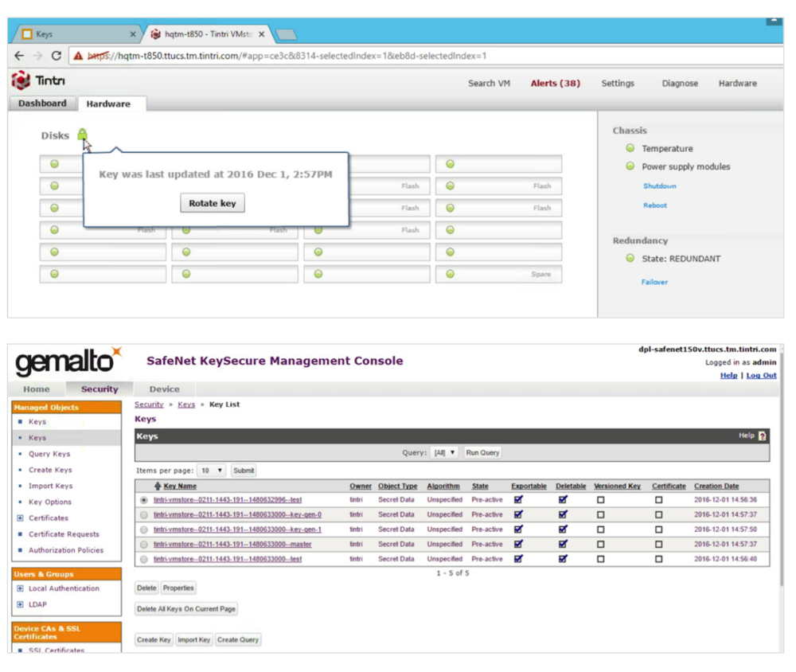Select the radio button for the key-gen-1 key
Image resolution: width=796 pixels, height=672 pixels.
click(x=144, y=529)
